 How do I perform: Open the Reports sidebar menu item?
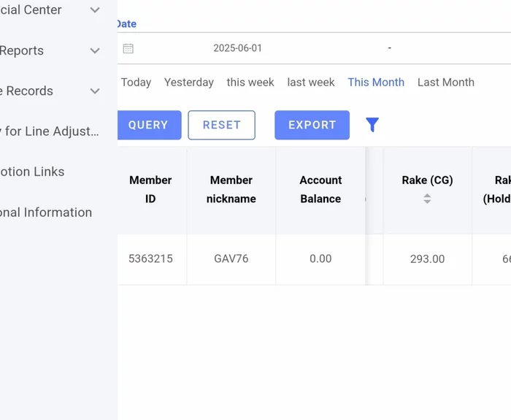coord(22,50)
